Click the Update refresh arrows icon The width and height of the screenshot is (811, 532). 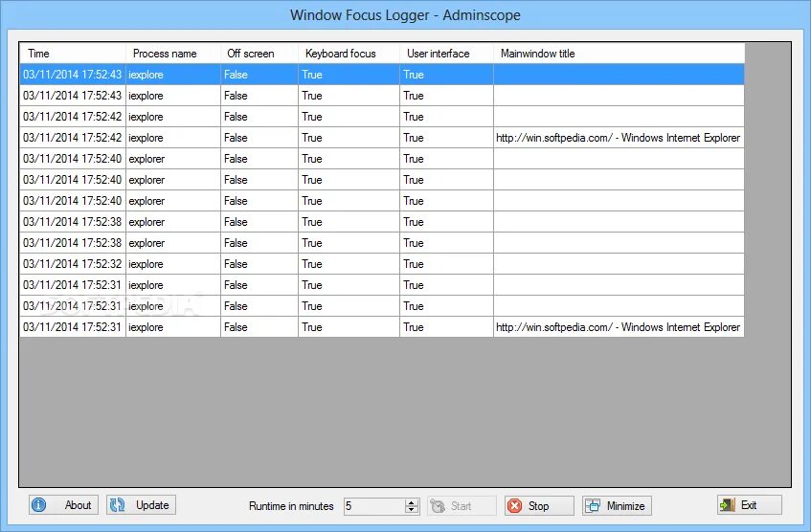pos(118,505)
